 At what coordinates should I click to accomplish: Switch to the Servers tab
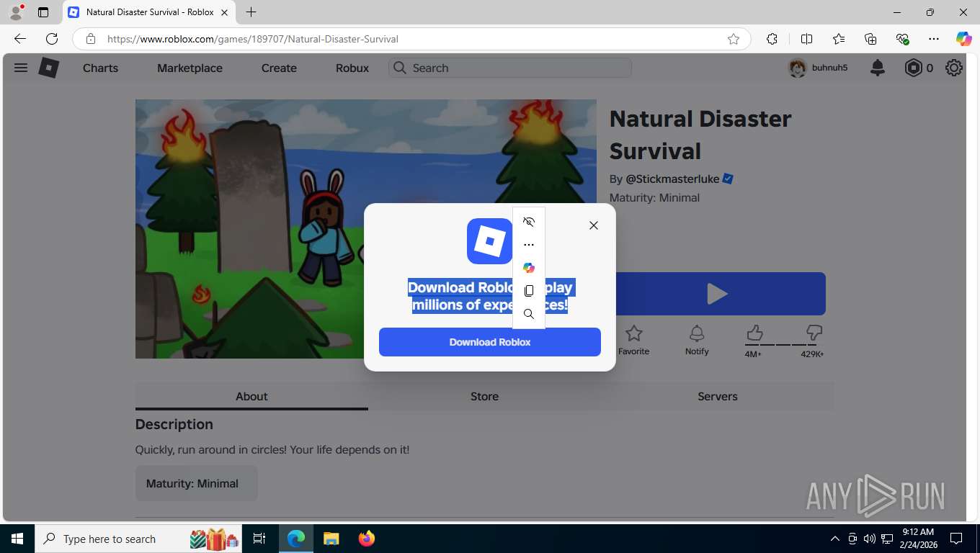[x=718, y=396]
